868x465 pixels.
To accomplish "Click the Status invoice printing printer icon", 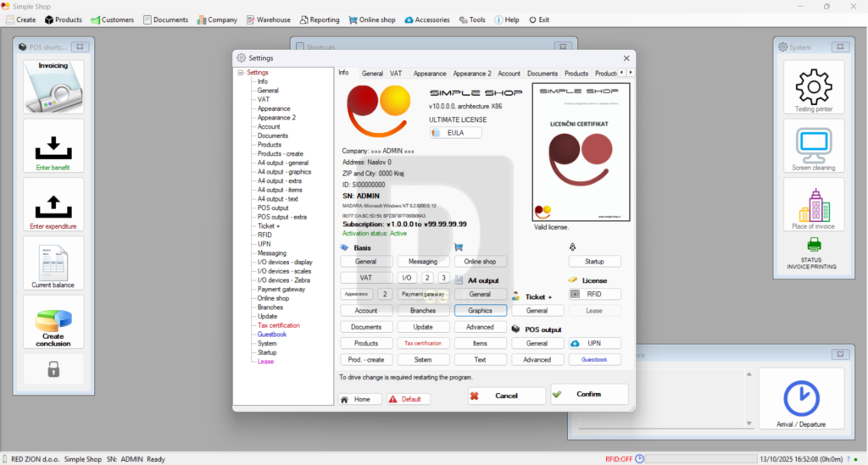I will [x=813, y=245].
